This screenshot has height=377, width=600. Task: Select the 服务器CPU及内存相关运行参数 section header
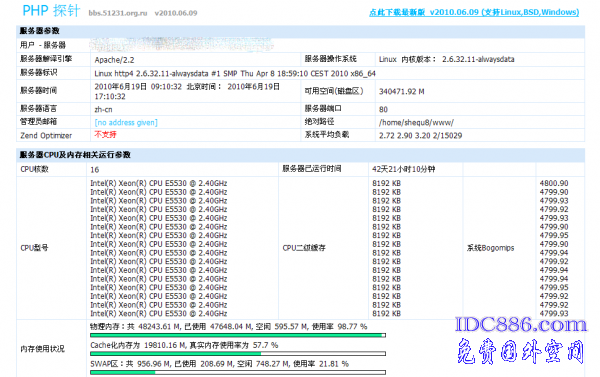300,155
